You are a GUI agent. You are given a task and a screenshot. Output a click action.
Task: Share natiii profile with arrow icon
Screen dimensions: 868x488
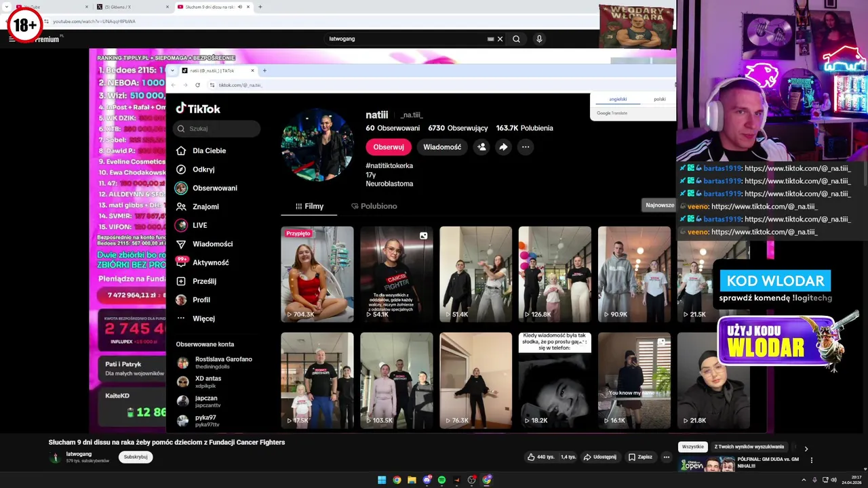point(503,147)
